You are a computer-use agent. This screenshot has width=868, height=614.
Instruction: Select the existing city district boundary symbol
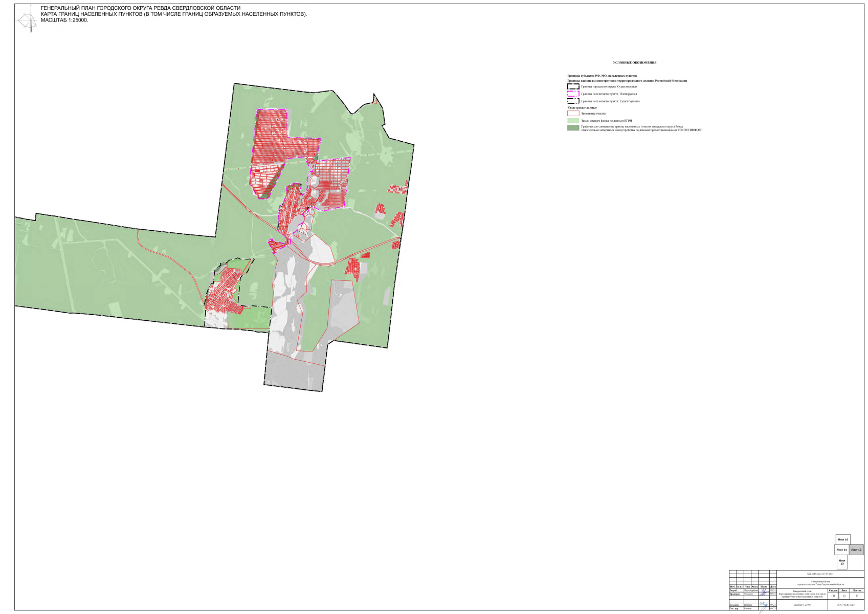pyautogui.click(x=573, y=86)
